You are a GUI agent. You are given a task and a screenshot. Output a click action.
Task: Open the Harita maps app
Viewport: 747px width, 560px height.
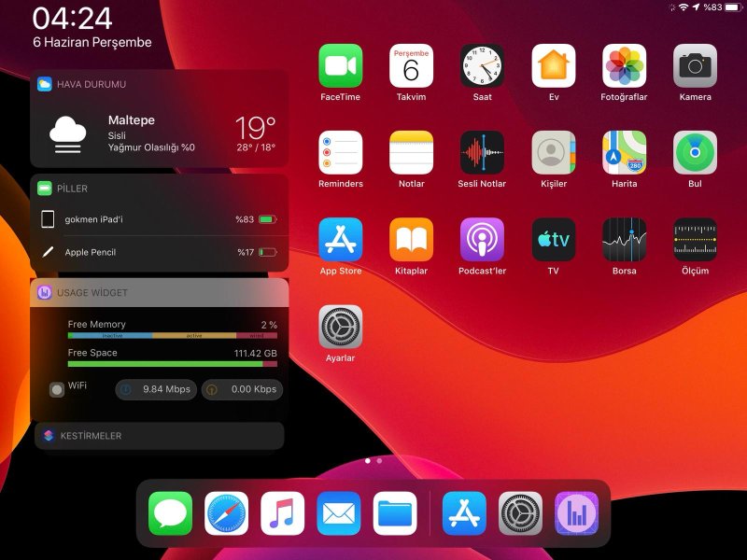point(624,152)
